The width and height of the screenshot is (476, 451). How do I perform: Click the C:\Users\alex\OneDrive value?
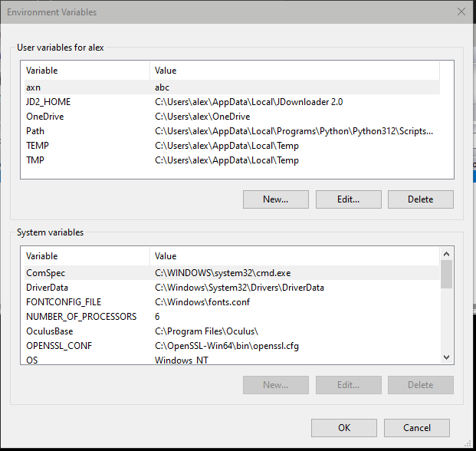pos(202,117)
